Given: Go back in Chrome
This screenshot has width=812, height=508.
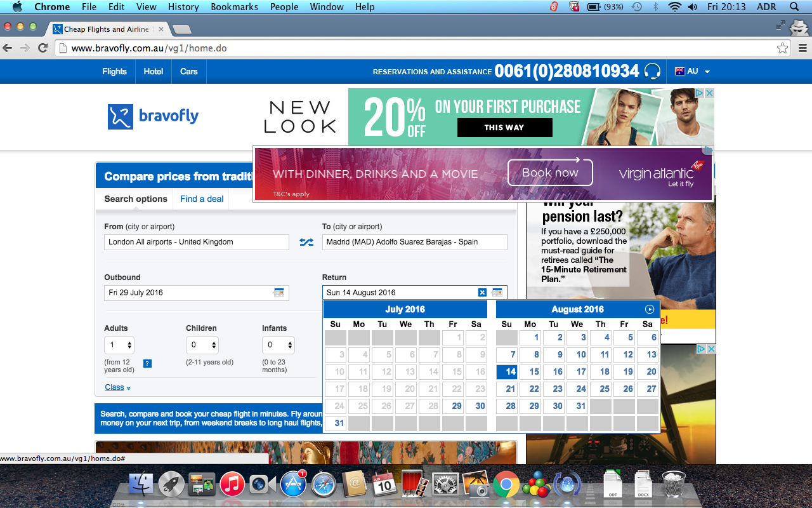Looking at the screenshot, I should point(8,48).
